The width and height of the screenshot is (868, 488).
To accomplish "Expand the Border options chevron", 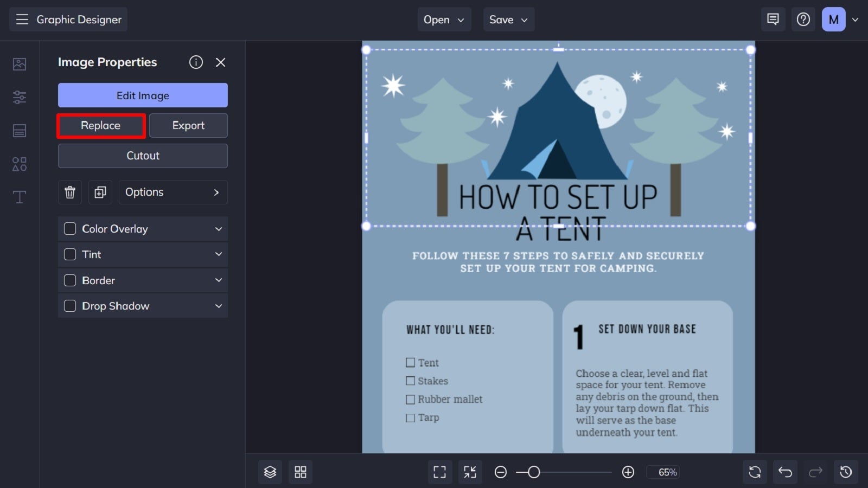I will (x=219, y=280).
